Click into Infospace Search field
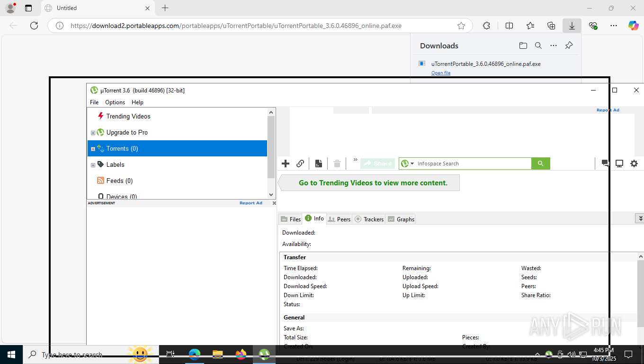The height and width of the screenshot is (364, 644). click(x=473, y=164)
